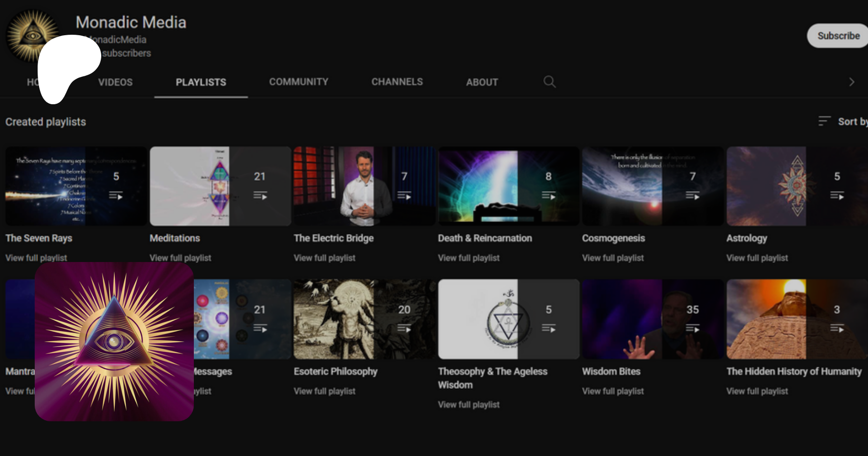View full playlist for Cosmogenesis
Screen dimensions: 868x456
pos(612,258)
